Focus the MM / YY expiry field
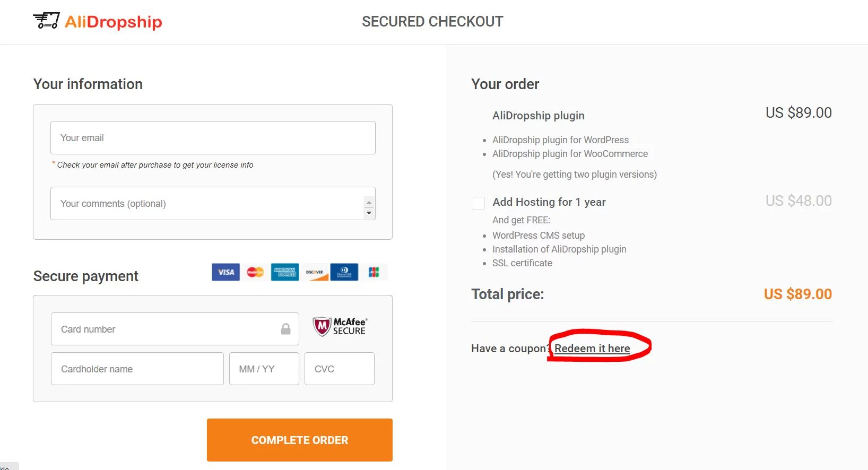The height and width of the screenshot is (470, 868). tap(264, 369)
